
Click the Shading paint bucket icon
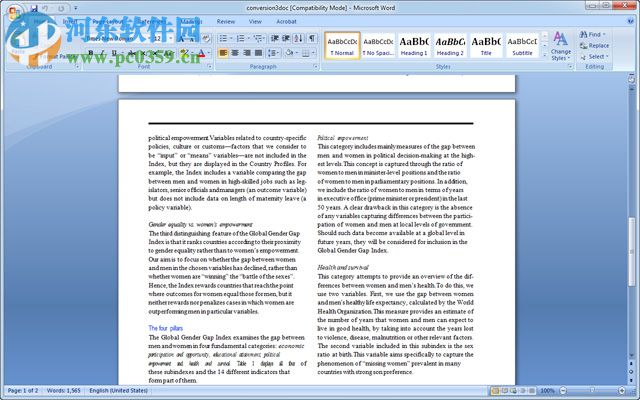click(289, 53)
